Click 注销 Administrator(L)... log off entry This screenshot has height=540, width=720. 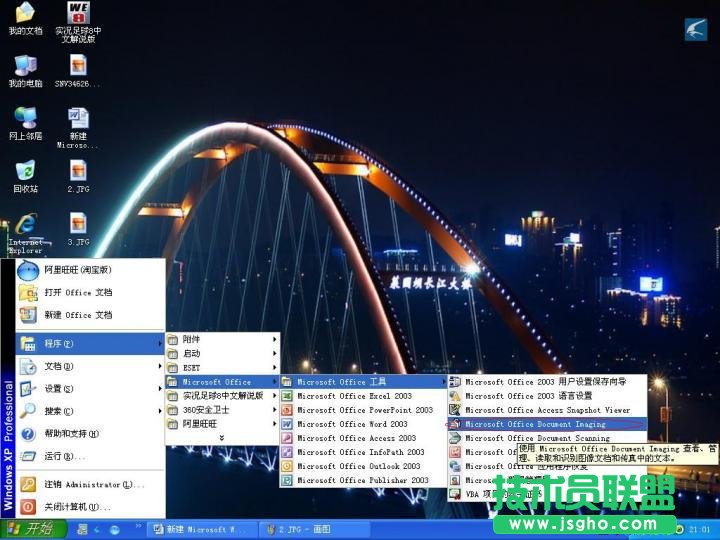pyautogui.click(x=90, y=484)
